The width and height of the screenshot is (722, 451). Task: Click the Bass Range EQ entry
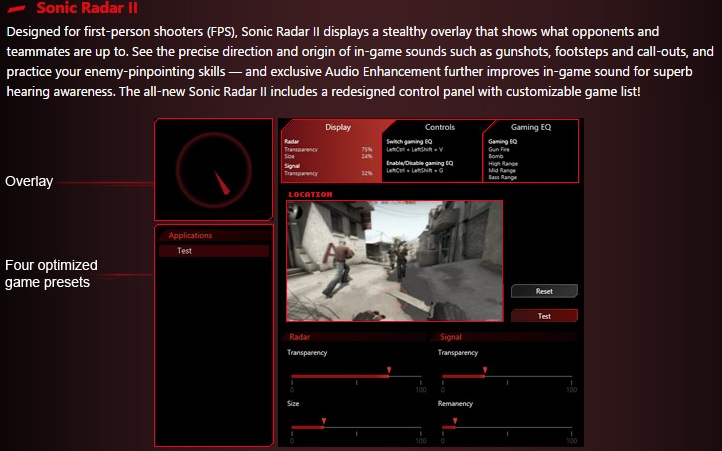pyautogui.click(x=502, y=177)
